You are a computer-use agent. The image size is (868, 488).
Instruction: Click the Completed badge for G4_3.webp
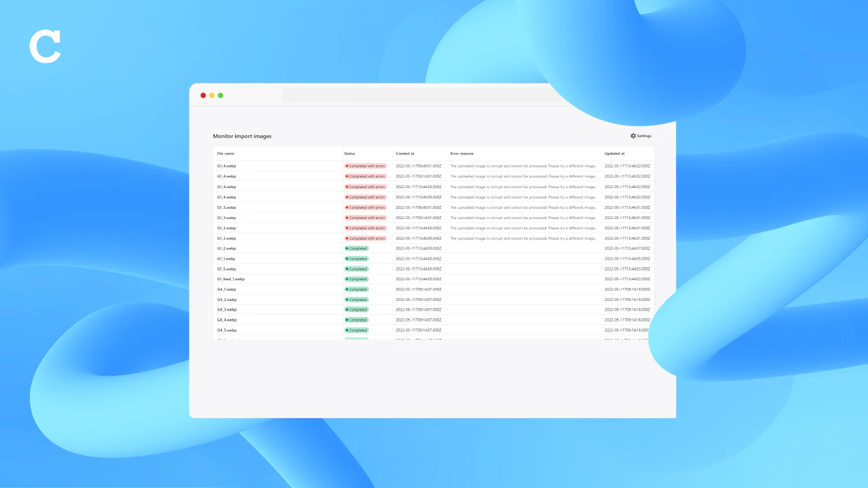coord(357,310)
